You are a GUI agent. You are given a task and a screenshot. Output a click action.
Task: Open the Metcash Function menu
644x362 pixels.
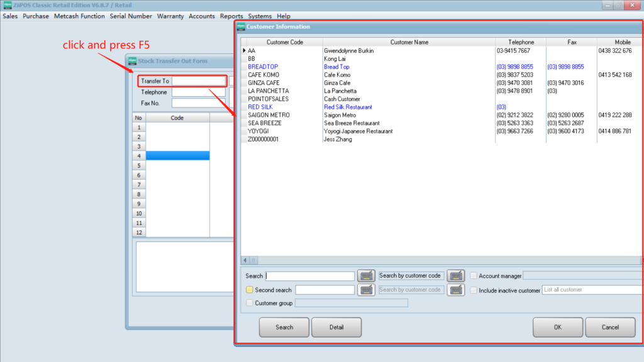point(79,16)
